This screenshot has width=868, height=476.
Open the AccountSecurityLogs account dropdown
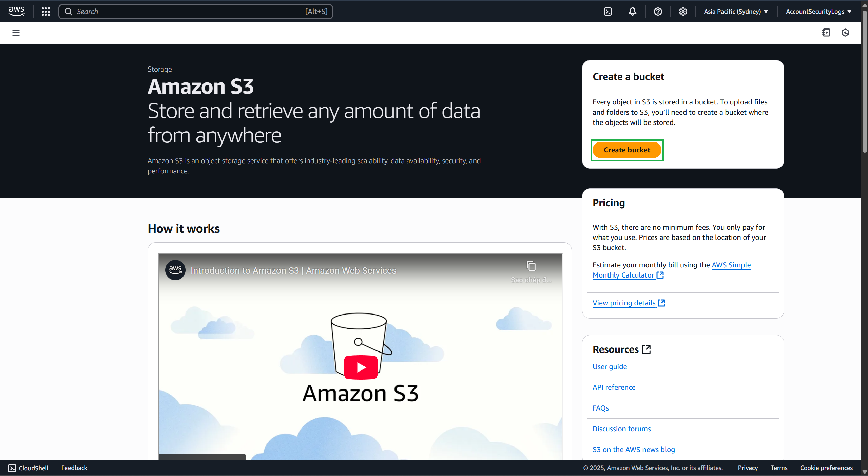click(x=817, y=11)
